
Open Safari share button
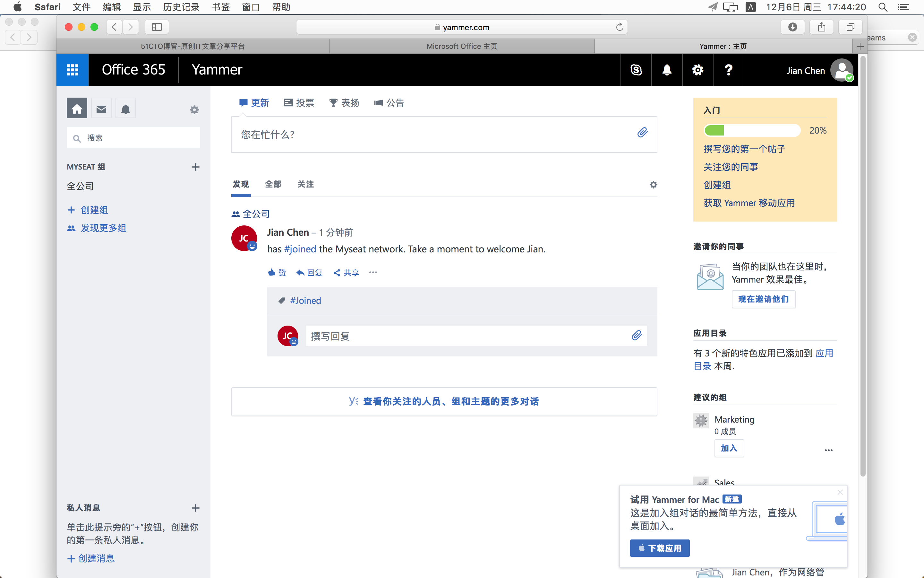(x=822, y=27)
